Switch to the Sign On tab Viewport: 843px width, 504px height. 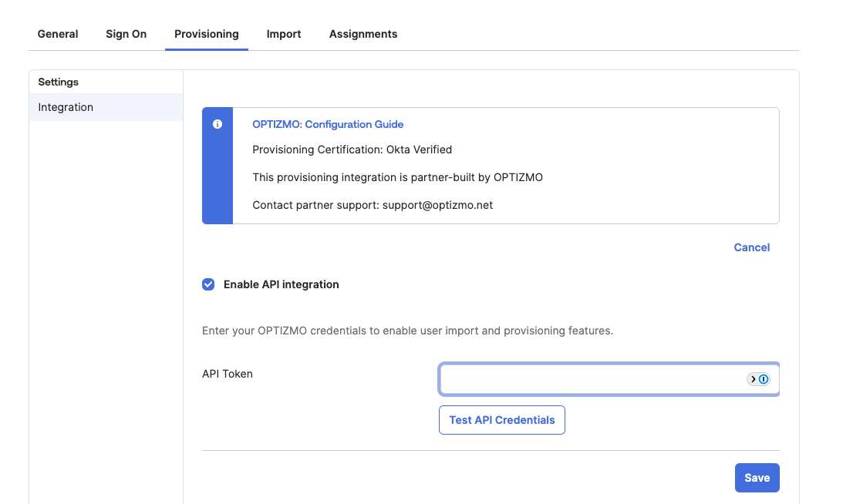(x=126, y=34)
